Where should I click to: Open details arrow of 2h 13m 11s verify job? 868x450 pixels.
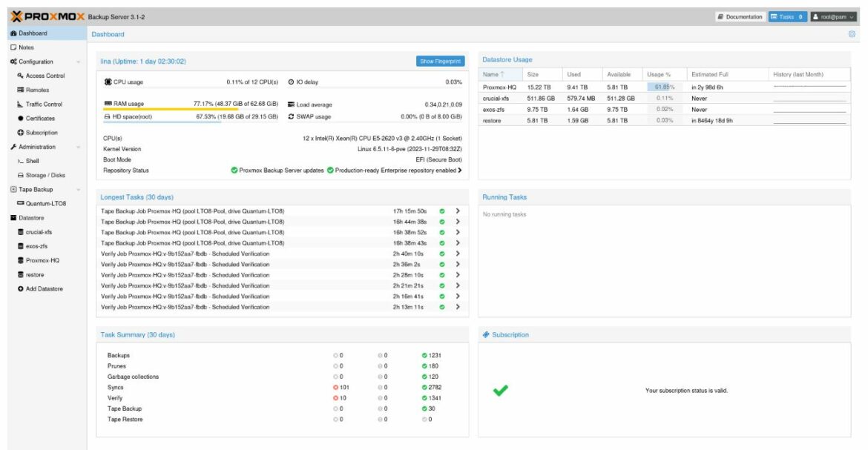tap(458, 307)
